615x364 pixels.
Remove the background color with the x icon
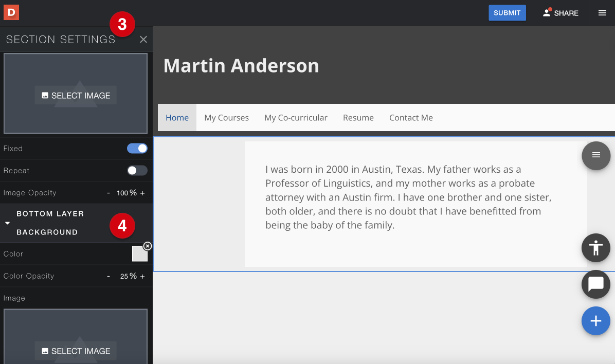click(x=148, y=246)
